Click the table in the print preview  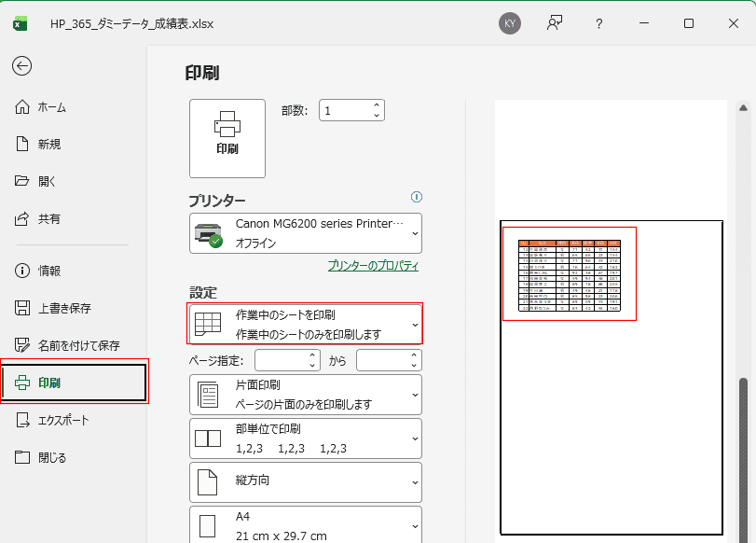(570, 275)
